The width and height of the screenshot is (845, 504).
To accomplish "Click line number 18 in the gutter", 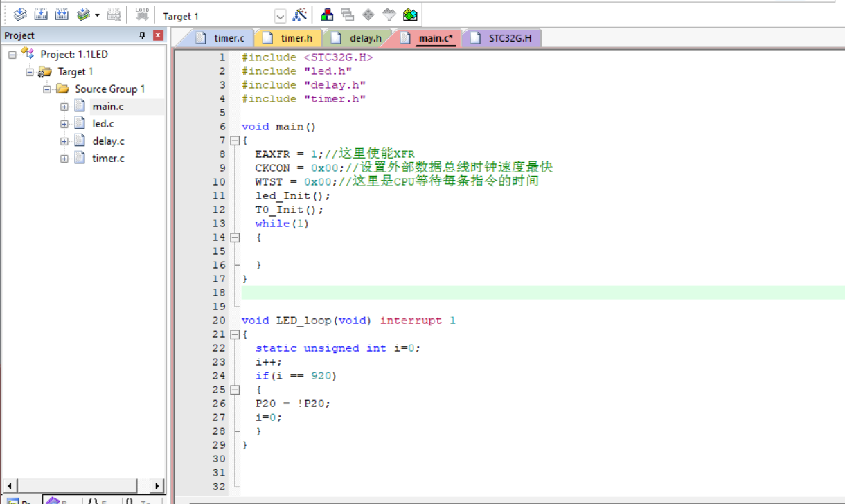I will pos(219,293).
